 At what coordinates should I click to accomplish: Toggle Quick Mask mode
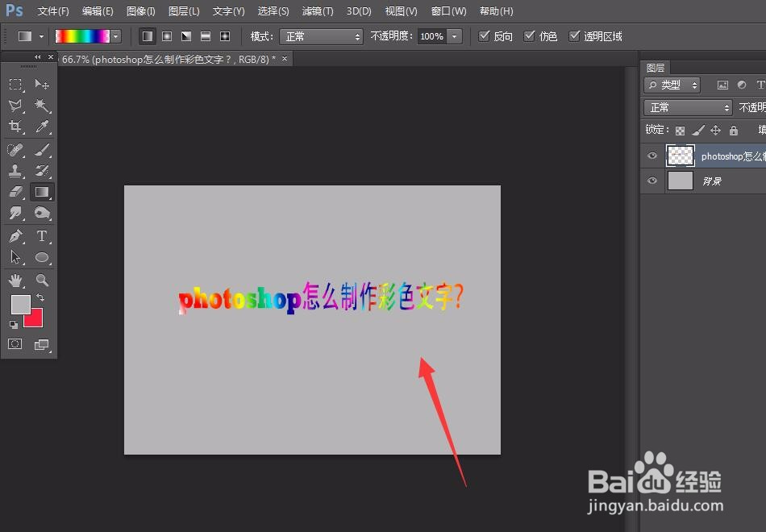(x=15, y=344)
